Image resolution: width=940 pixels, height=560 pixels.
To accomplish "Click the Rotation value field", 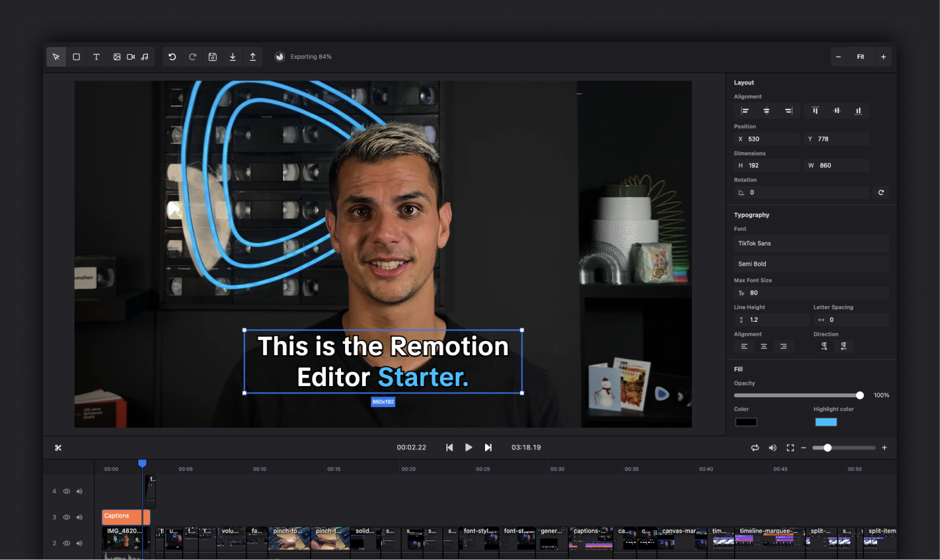I will click(801, 192).
